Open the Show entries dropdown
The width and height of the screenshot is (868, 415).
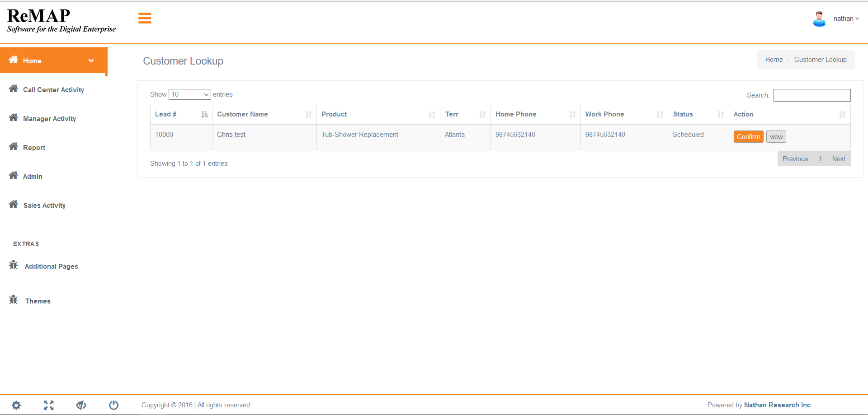coord(189,94)
